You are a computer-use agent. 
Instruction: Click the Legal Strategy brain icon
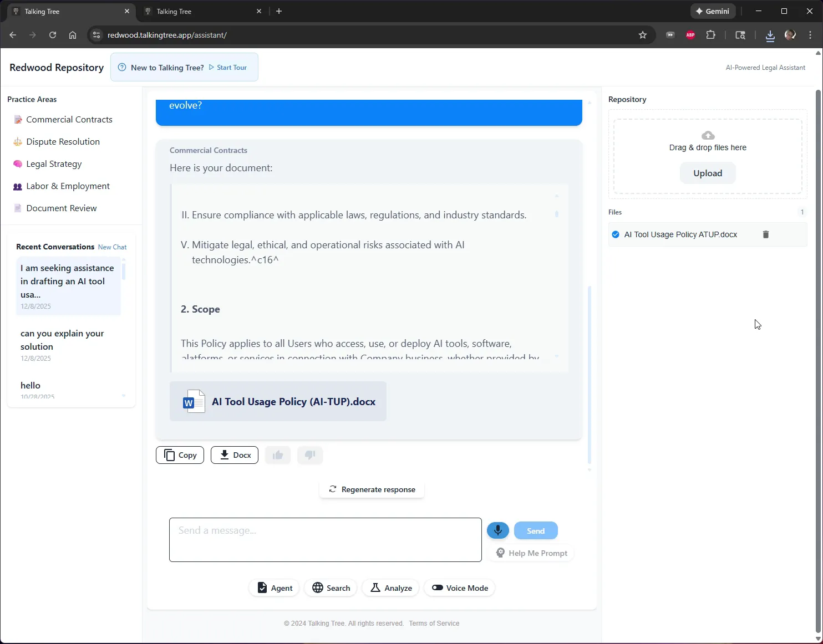[18, 164]
